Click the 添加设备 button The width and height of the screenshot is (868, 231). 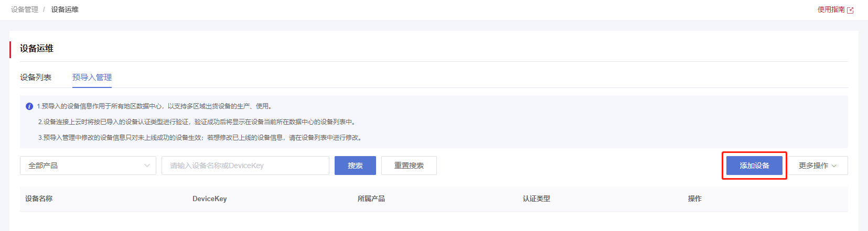(754, 166)
